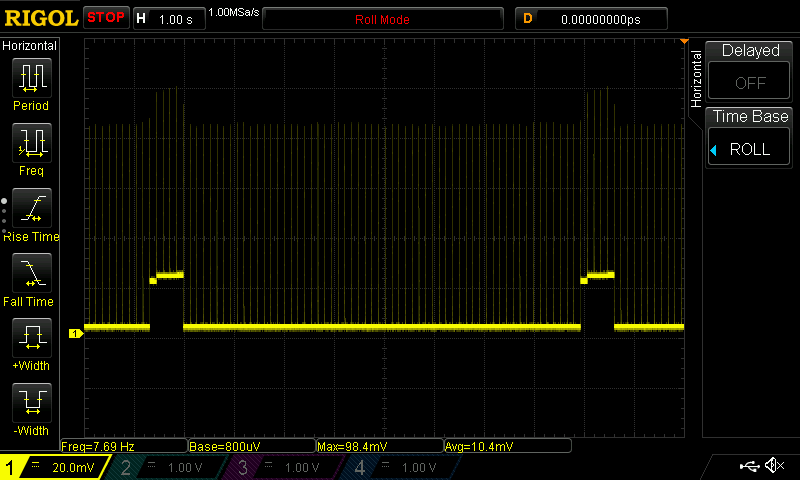Select the Freq measurement icon
The width and height of the screenshot is (800, 480).
coord(32,143)
